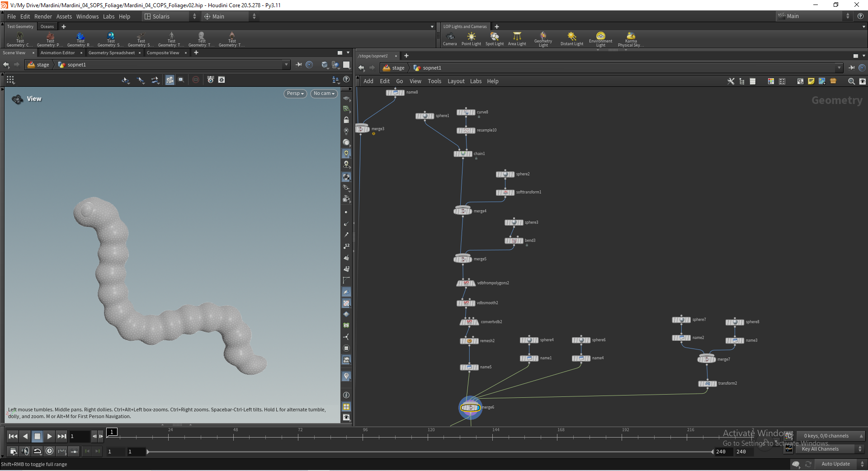The width and height of the screenshot is (868, 471).
Task: Open viewport help question mark icon
Action: tap(346, 80)
